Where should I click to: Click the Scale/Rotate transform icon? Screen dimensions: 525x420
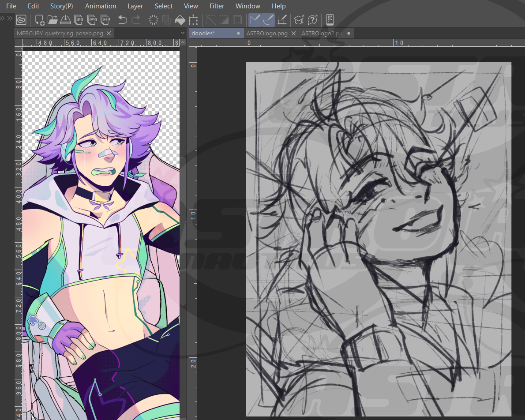193,20
